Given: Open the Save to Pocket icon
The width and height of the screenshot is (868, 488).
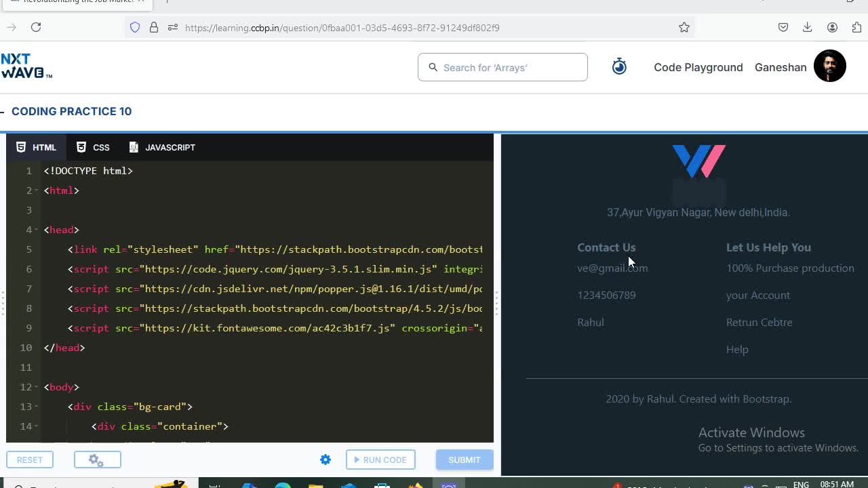Looking at the screenshot, I should 783,27.
